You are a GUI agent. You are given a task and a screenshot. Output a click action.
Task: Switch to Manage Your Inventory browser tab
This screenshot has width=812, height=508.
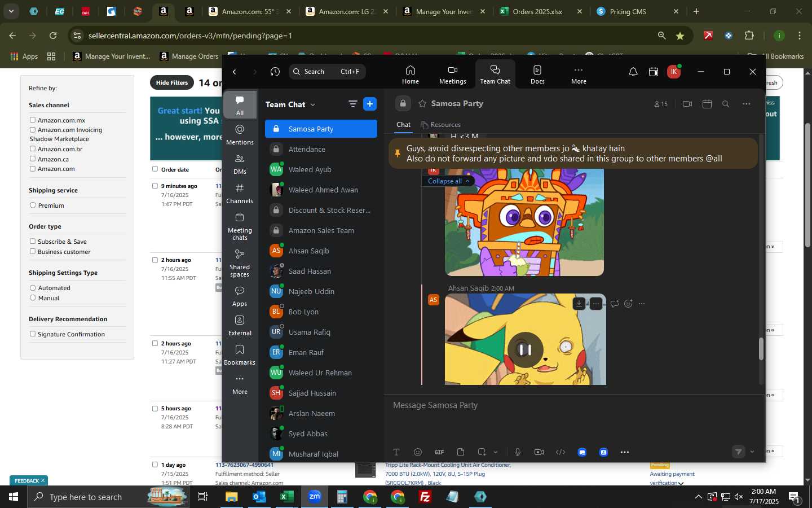[x=444, y=11]
